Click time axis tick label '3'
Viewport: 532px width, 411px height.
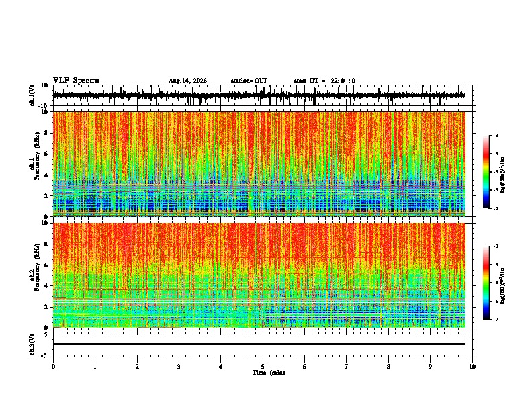(179, 367)
